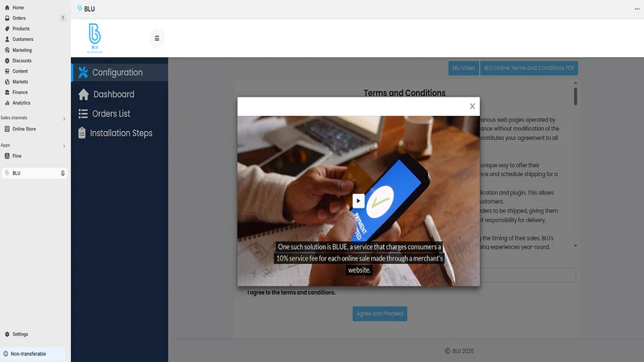Open BLU Online Terms and Conditions PDF

(x=529, y=68)
